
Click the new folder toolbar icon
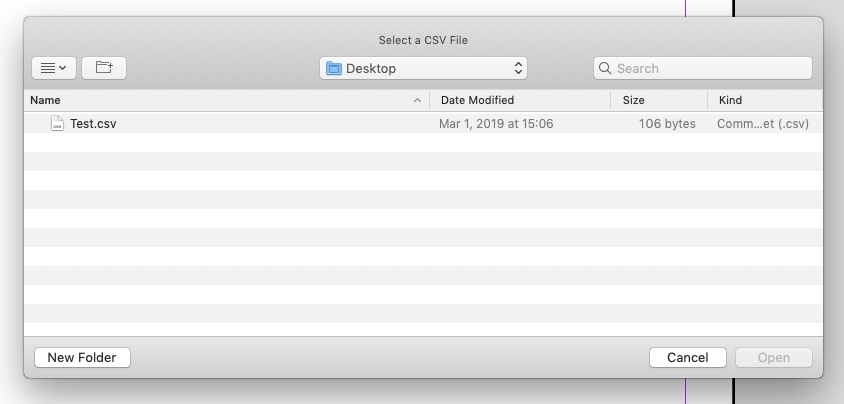pos(104,68)
